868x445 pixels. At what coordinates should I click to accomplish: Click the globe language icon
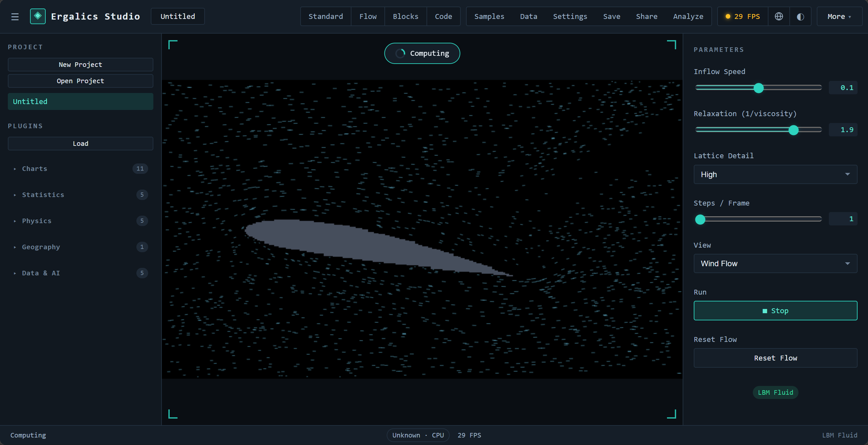pyautogui.click(x=779, y=16)
